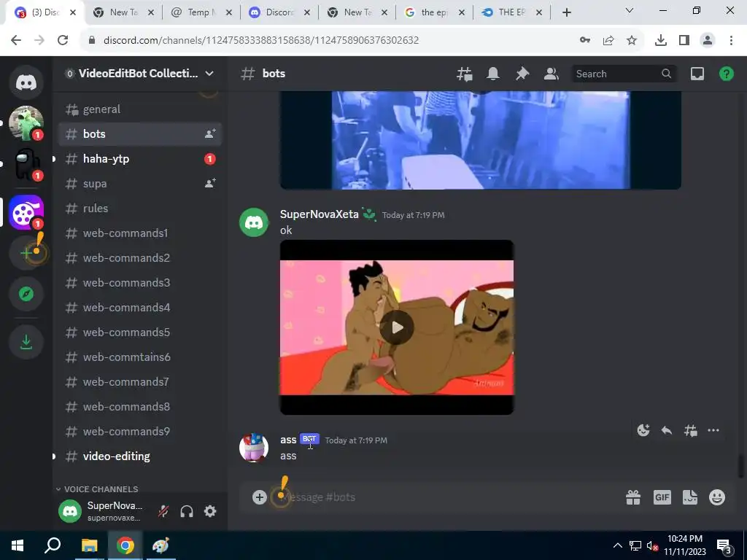Switch to the first New Tab browser tab
This screenshot has height=560, width=747.
coord(123,12)
